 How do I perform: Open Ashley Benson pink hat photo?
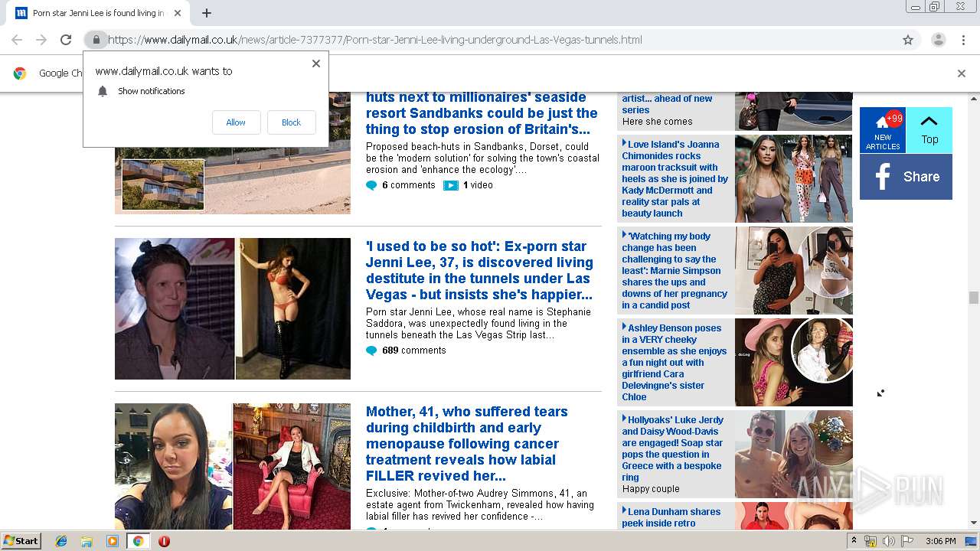tap(793, 362)
